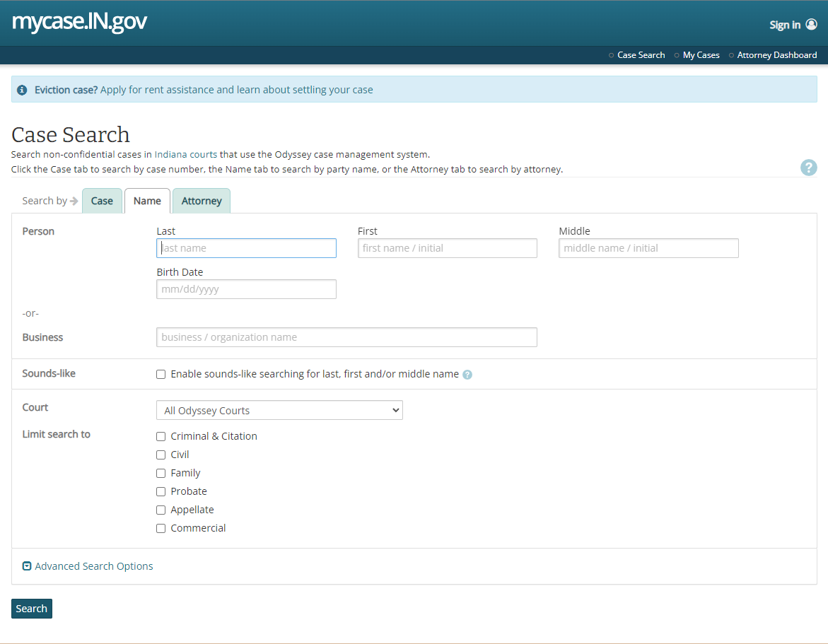Click the Court row label
This screenshot has width=828, height=644.
[35, 407]
